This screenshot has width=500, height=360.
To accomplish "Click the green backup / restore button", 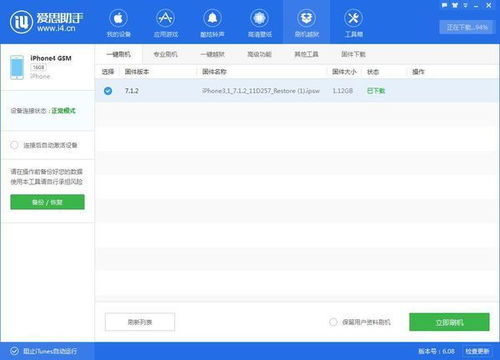I will click(47, 202).
